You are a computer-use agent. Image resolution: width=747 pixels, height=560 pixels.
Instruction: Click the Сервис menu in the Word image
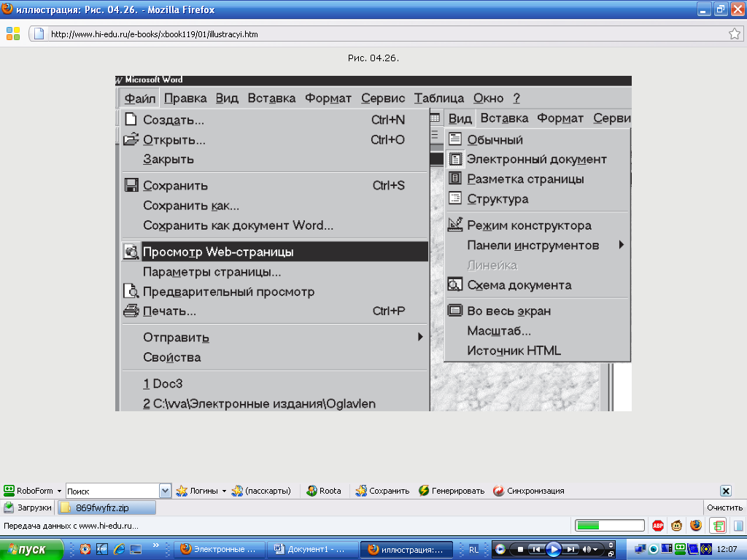[x=383, y=98]
